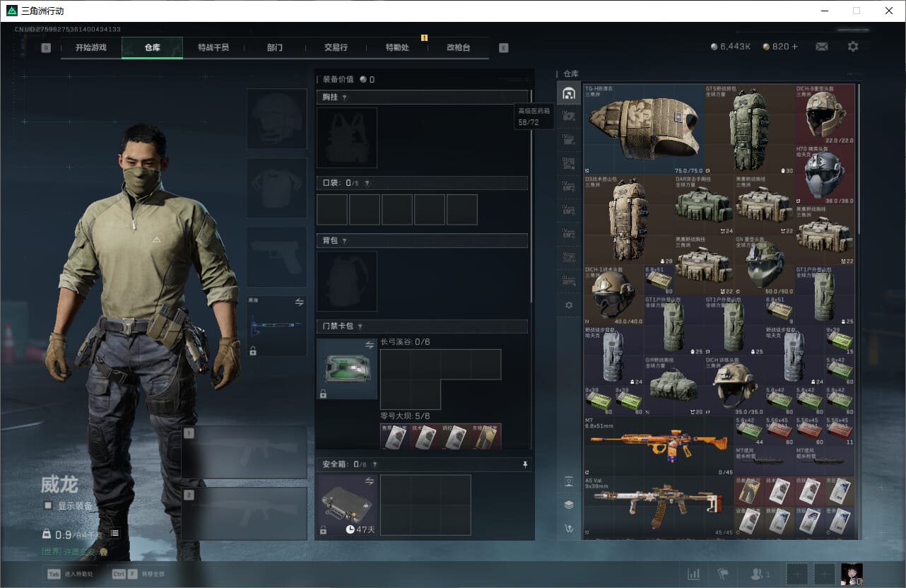Click the 进入特勤处 Tab button

(69, 574)
